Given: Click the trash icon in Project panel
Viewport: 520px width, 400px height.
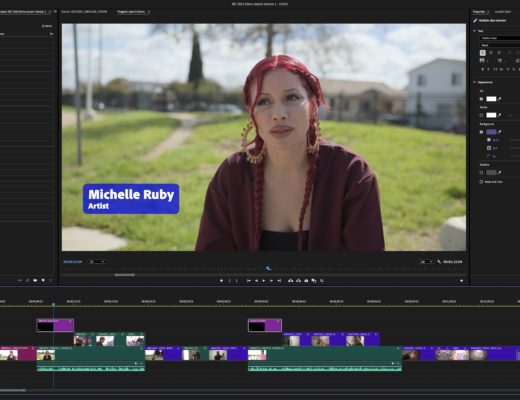Looking at the screenshot, I should tap(51, 280).
